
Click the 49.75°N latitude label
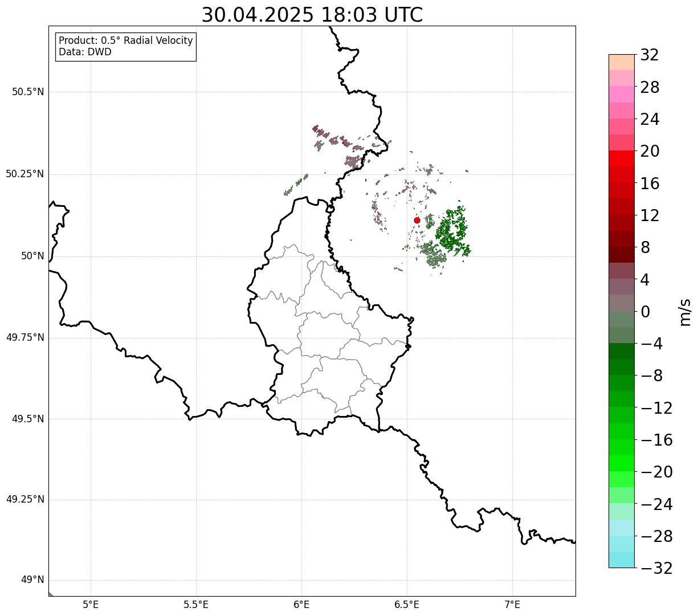tap(25, 338)
